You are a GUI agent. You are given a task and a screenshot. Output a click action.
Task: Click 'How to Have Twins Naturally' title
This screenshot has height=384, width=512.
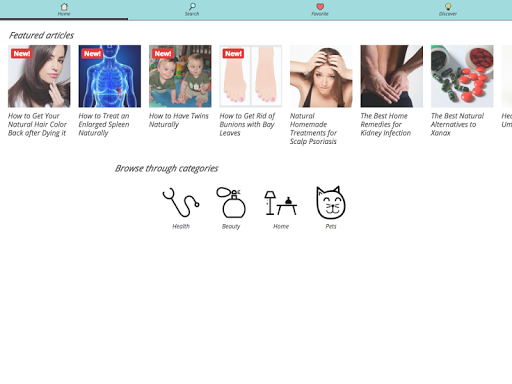pyautogui.click(x=179, y=120)
